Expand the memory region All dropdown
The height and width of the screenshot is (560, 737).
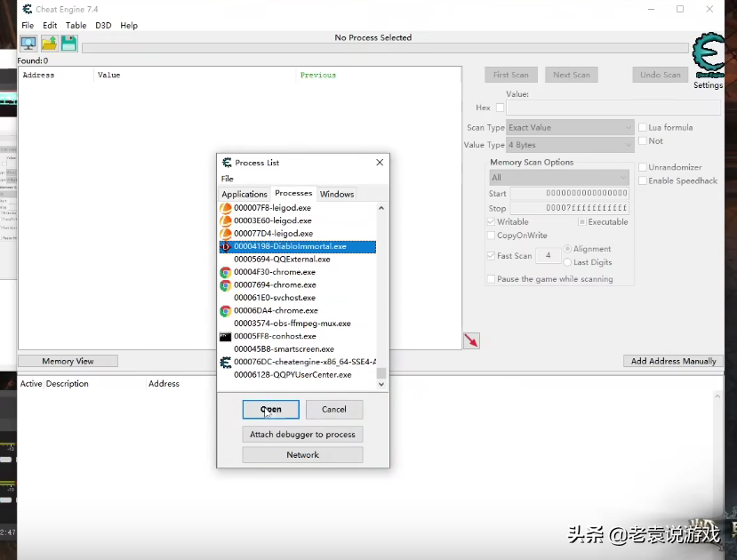pos(559,177)
